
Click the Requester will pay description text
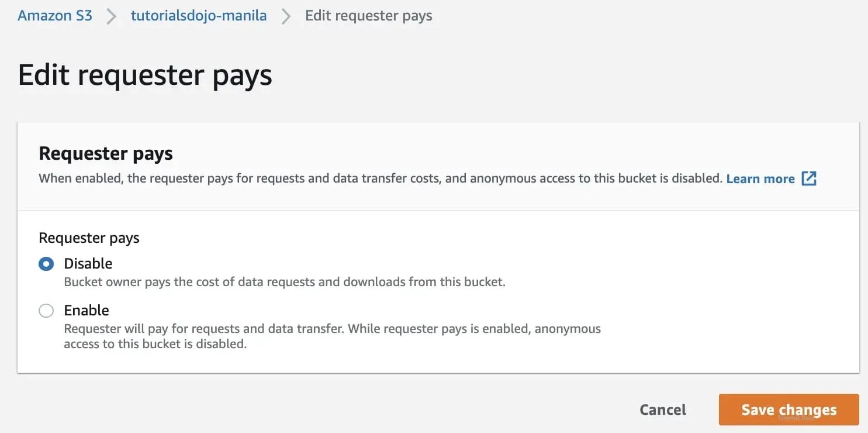coord(332,336)
